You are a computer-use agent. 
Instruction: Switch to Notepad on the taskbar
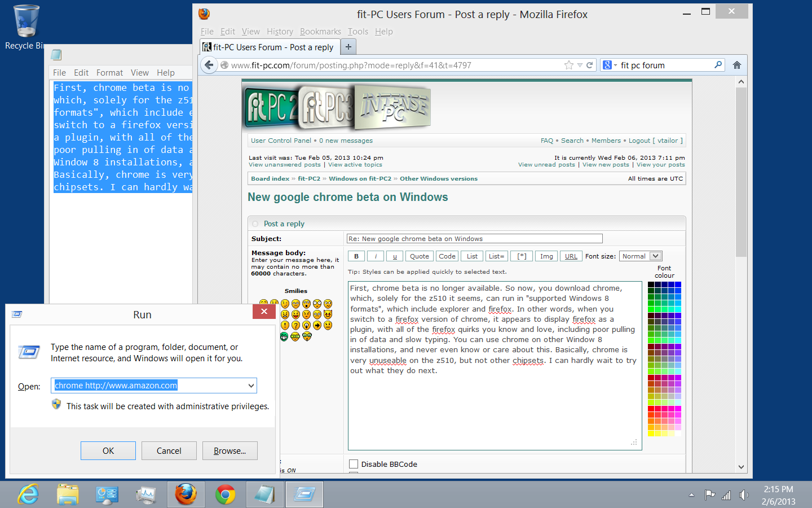tap(264, 494)
